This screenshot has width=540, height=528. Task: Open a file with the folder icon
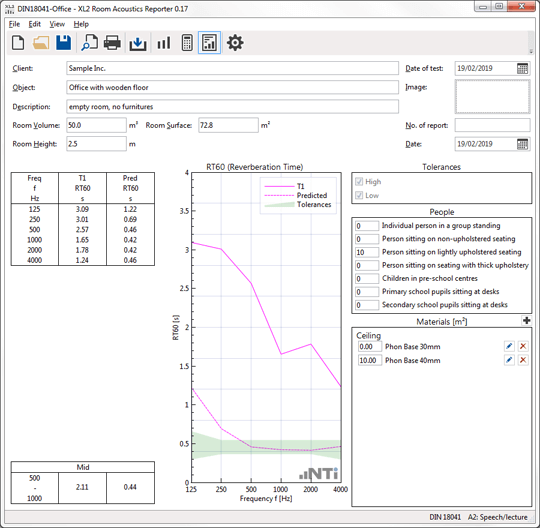(x=41, y=43)
